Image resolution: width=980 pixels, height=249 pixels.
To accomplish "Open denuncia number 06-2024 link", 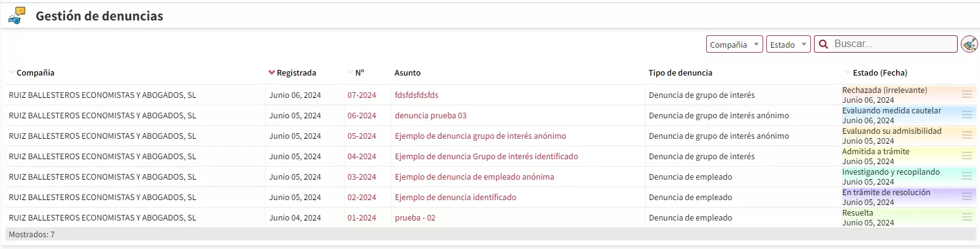I will [362, 115].
